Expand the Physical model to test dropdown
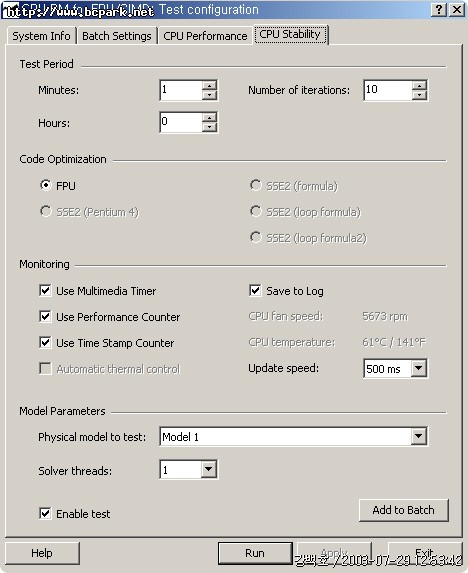 419,436
